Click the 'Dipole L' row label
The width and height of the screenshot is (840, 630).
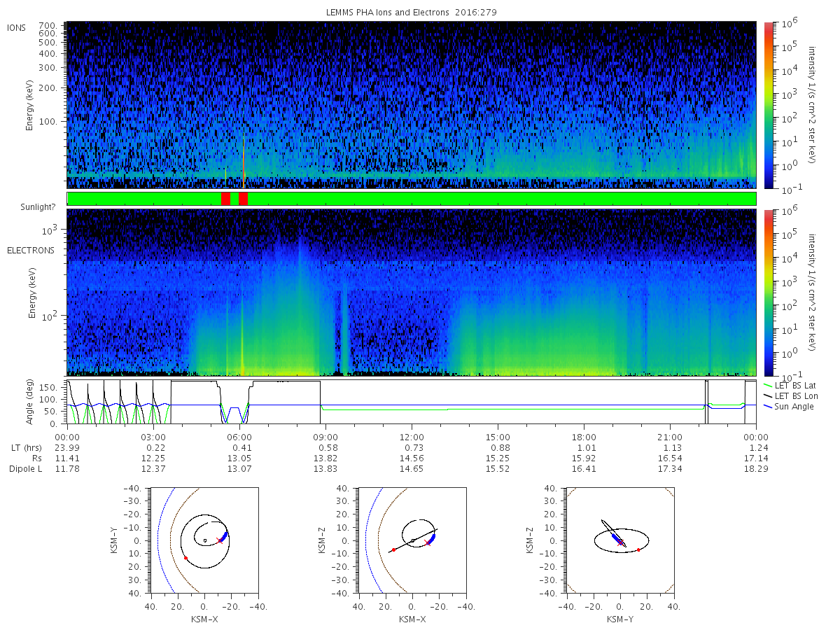tap(24, 468)
